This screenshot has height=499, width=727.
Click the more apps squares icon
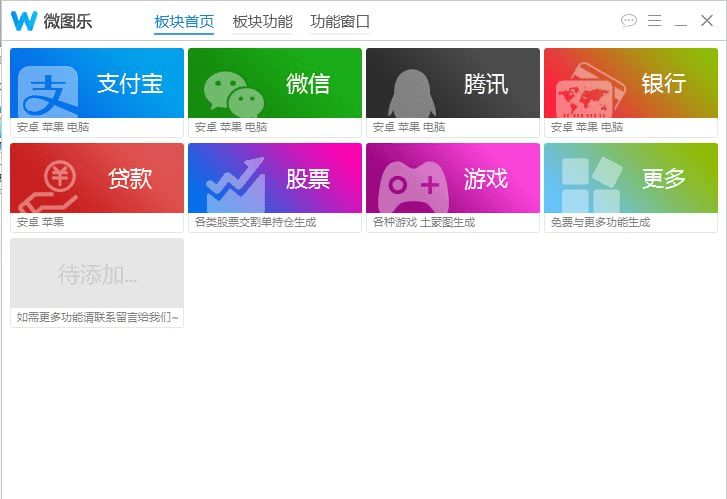point(592,185)
